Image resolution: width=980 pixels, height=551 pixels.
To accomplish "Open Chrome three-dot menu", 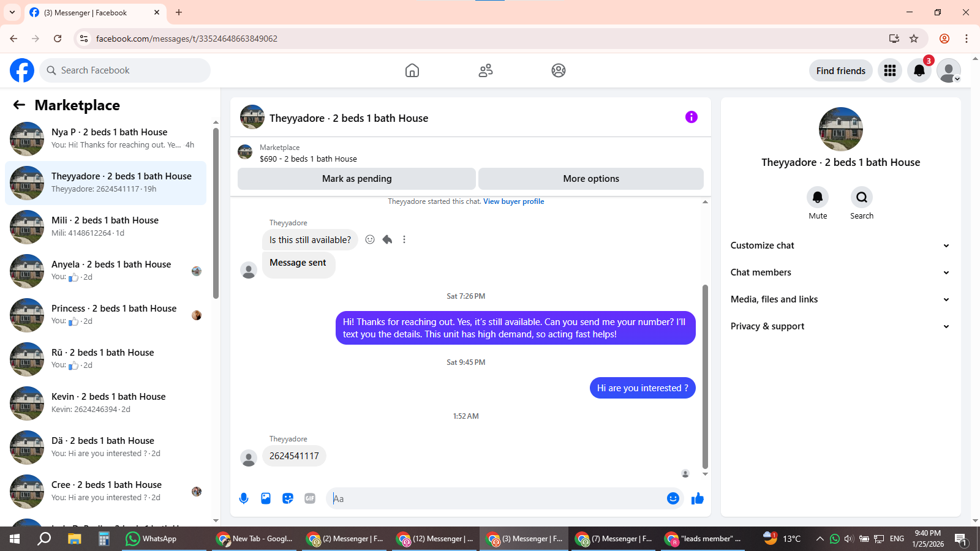I will (967, 39).
